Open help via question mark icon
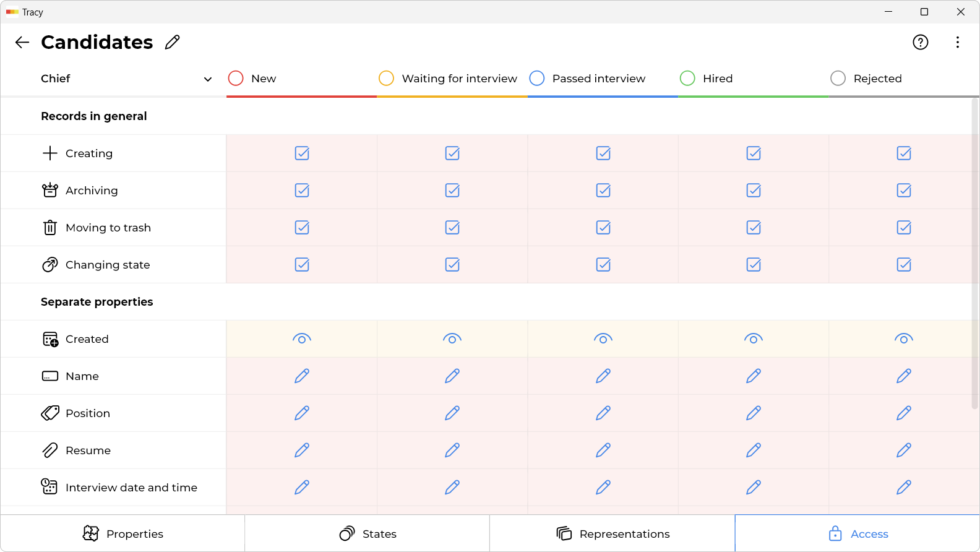The image size is (980, 552). (x=921, y=42)
